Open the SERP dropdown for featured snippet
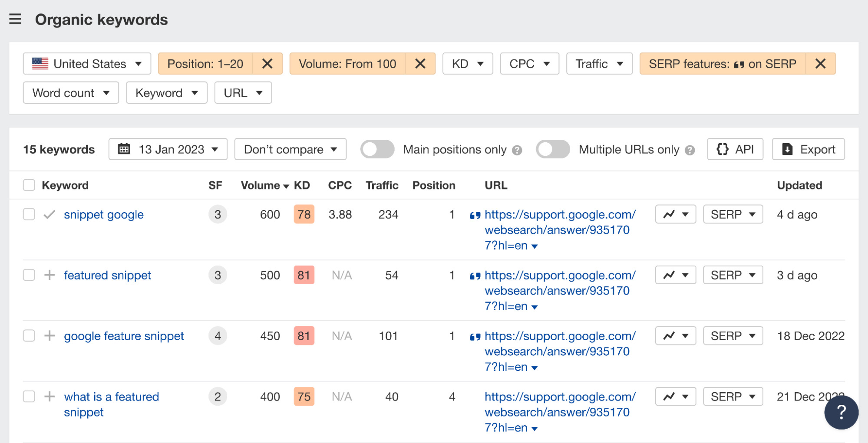This screenshot has width=868, height=443. click(x=733, y=275)
